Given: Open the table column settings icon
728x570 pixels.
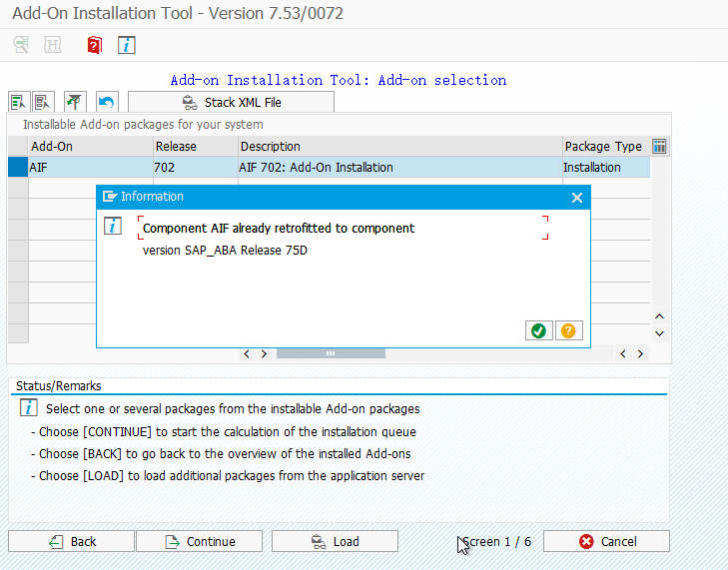Looking at the screenshot, I should click(659, 146).
